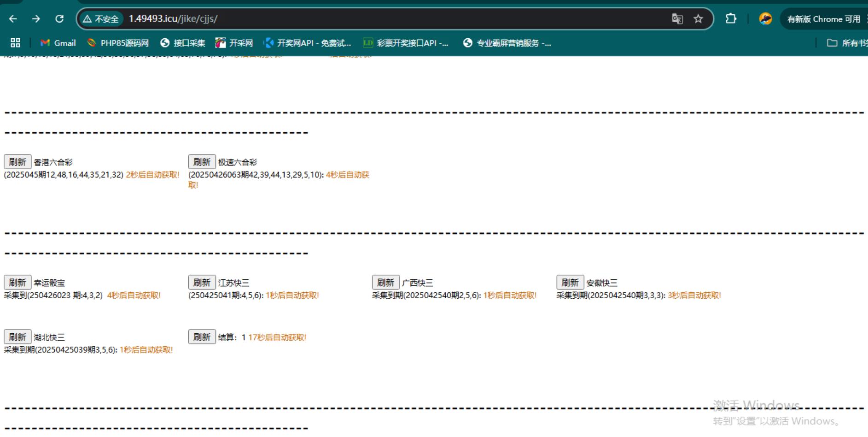Open the translate page icon
The width and height of the screenshot is (868, 437).
(677, 19)
